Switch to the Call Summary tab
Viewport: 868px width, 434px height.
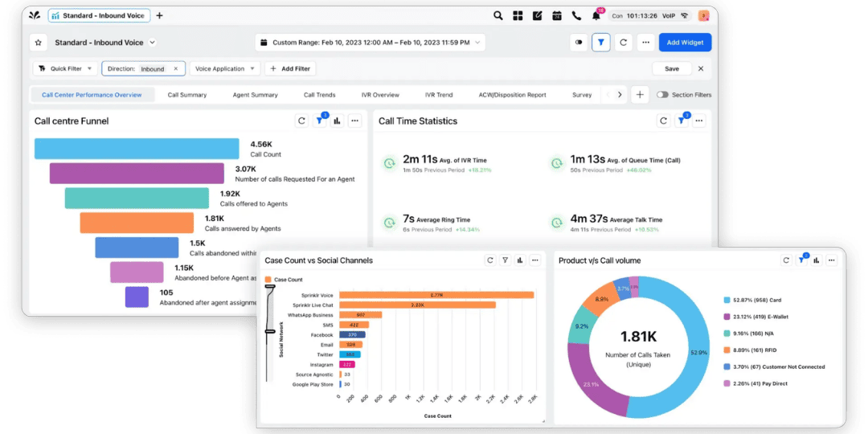point(186,95)
